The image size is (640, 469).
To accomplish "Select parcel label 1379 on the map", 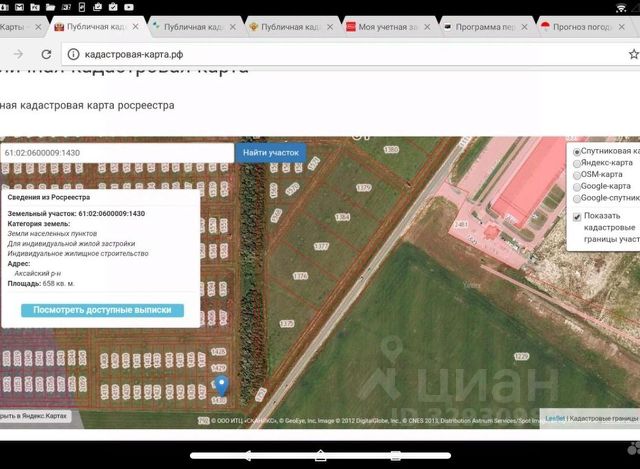I will tap(363, 188).
